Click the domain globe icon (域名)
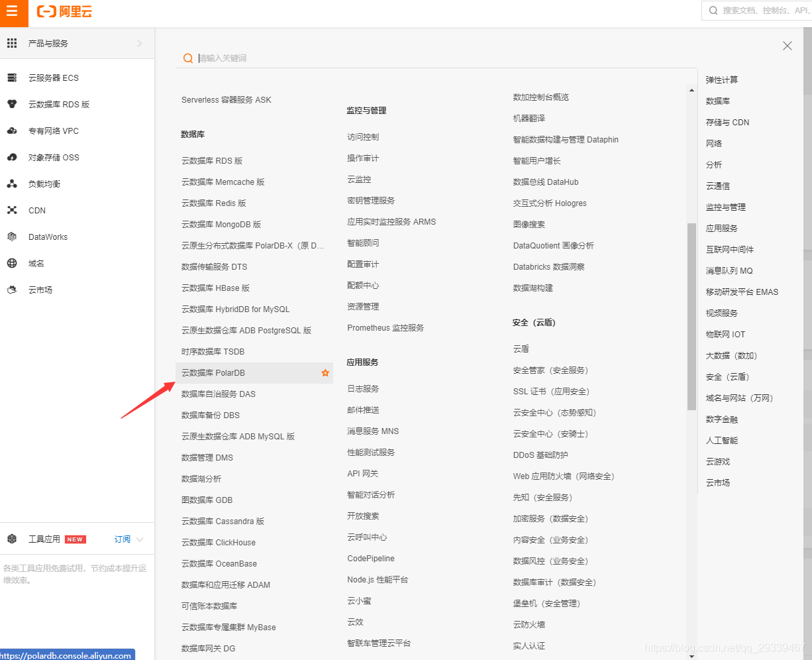The width and height of the screenshot is (812, 660). (12, 263)
